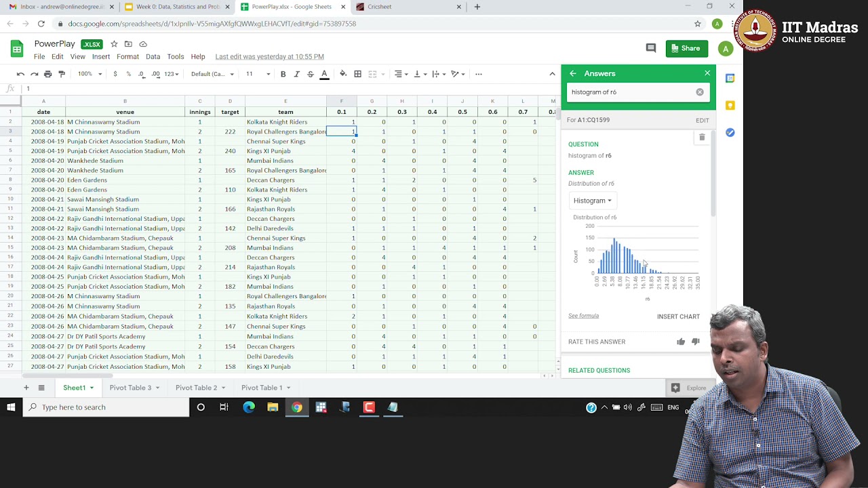Viewport: 868px width, 488px height.
Task: Decrease decimal places button
Action: (x=142, y=74)
